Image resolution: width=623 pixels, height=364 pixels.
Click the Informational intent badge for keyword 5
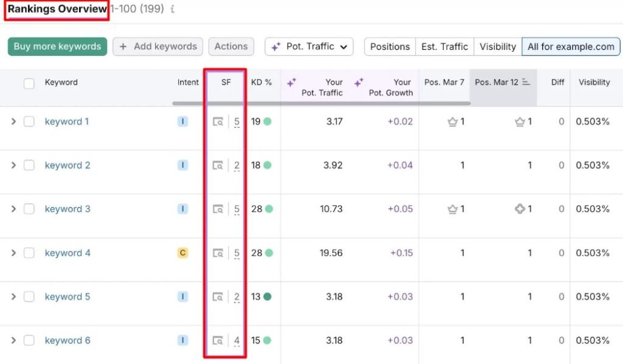pos(183,297)
